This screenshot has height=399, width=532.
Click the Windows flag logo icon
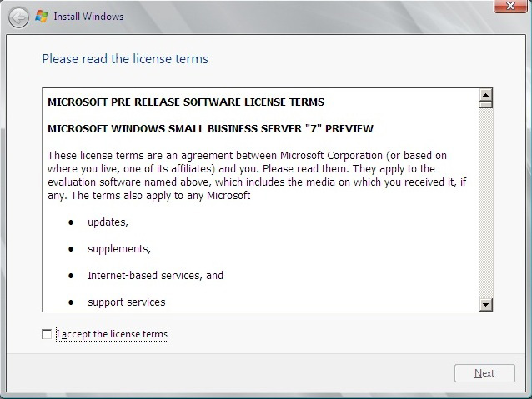42,17
